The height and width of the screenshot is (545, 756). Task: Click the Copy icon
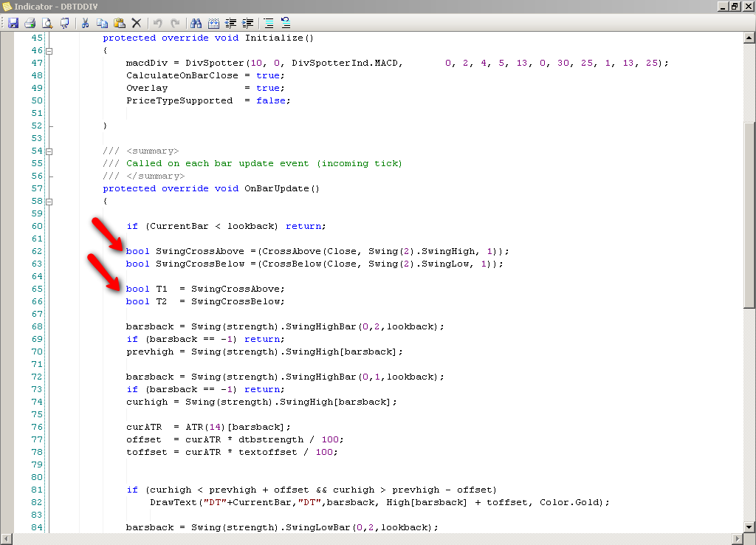(102, 23)
